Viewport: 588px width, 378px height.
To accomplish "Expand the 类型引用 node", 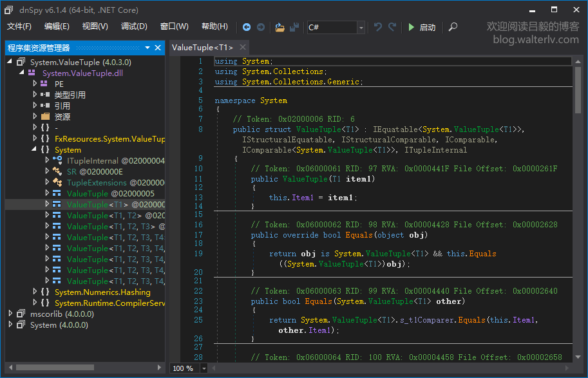I will click(35, 94).
